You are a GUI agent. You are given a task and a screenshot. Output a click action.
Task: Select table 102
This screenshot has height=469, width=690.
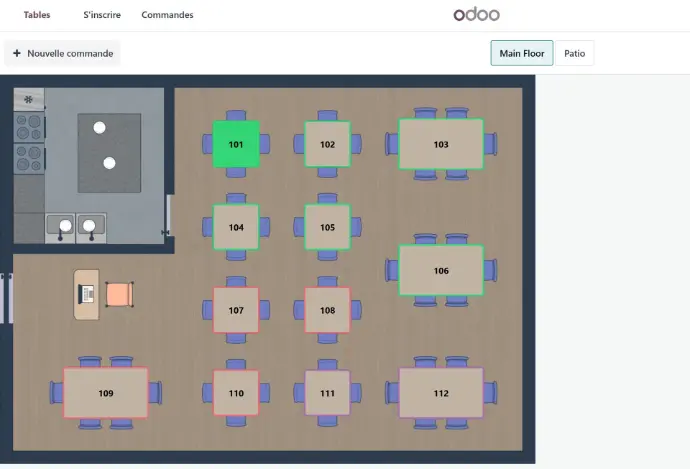[327, 144]
